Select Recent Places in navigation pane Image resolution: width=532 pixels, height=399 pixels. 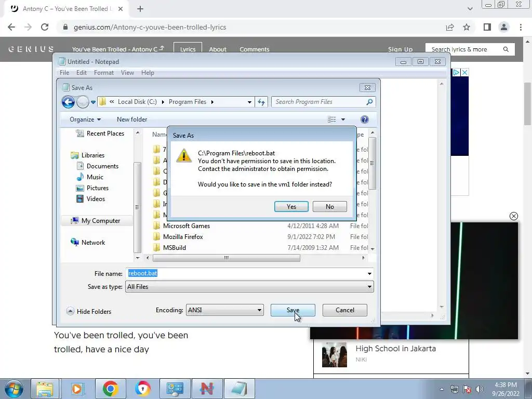coord(101,134)
